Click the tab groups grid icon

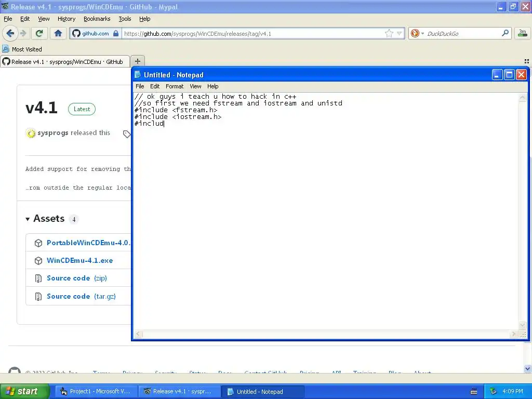tap(527, 61)
